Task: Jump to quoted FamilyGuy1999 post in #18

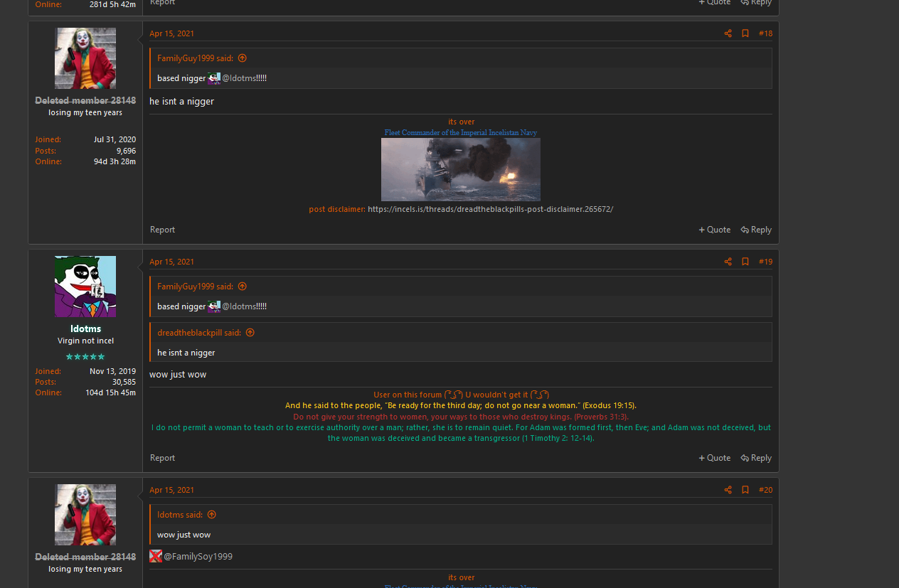Action: [x=242, y=58]
